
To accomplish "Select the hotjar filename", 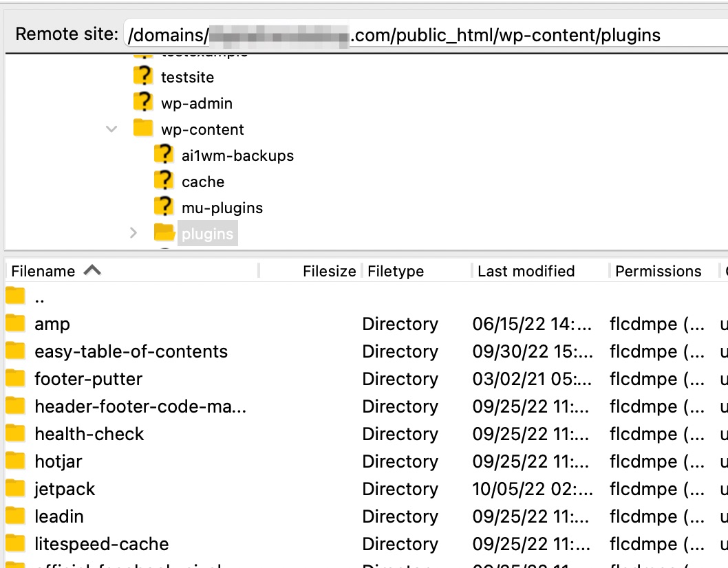I will coord(58,461).
